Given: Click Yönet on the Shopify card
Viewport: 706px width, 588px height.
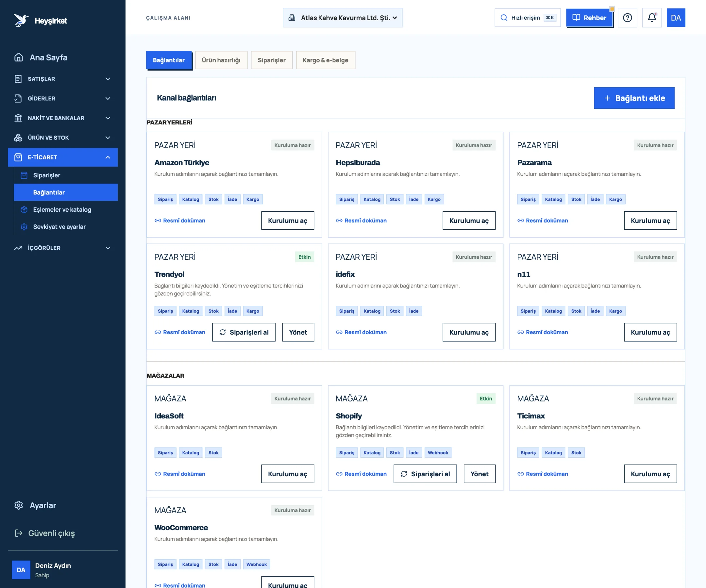Looking at the screenshot, I should tap(479, 474).
